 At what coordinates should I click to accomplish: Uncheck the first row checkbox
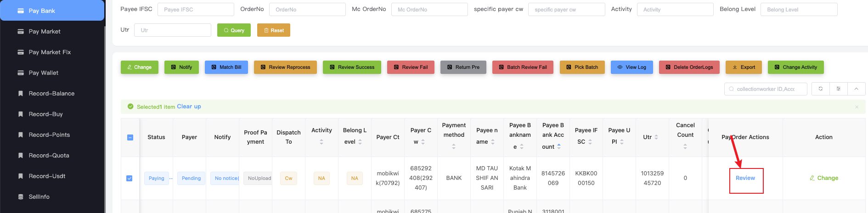[130, 178]
